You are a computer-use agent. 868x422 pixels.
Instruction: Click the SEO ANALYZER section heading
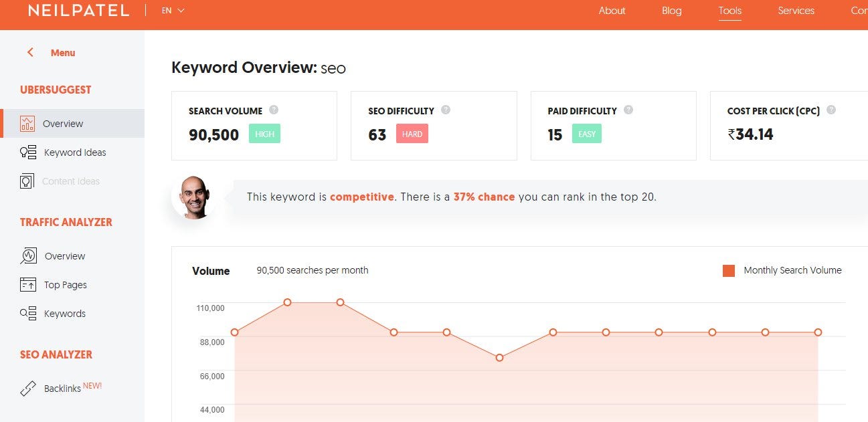[56, 354]
